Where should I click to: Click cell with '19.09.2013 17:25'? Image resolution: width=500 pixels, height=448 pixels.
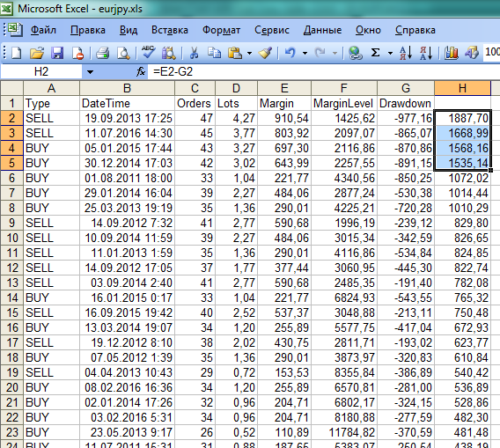pos(127,118)
